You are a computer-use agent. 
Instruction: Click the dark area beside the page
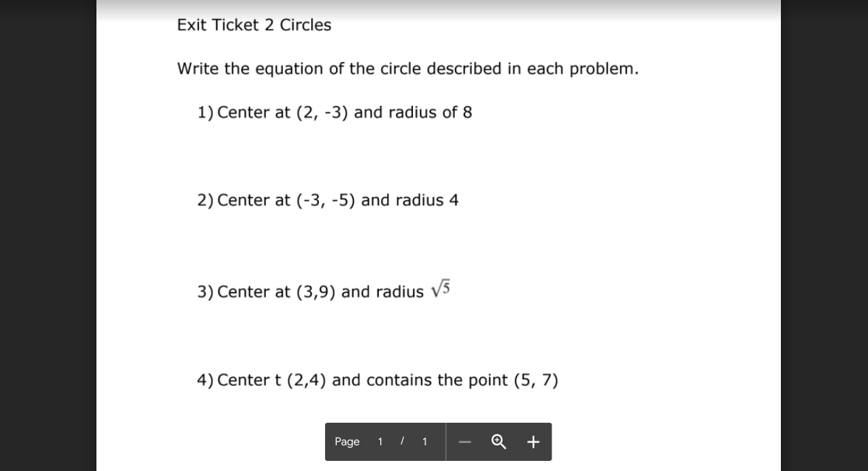[x=47, y=234]
